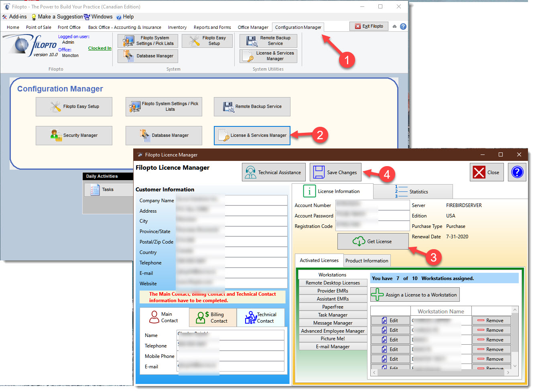Open License & Services Manager panel button
The width and height of the screenshot is (534, 392).
tap(252, 136)
